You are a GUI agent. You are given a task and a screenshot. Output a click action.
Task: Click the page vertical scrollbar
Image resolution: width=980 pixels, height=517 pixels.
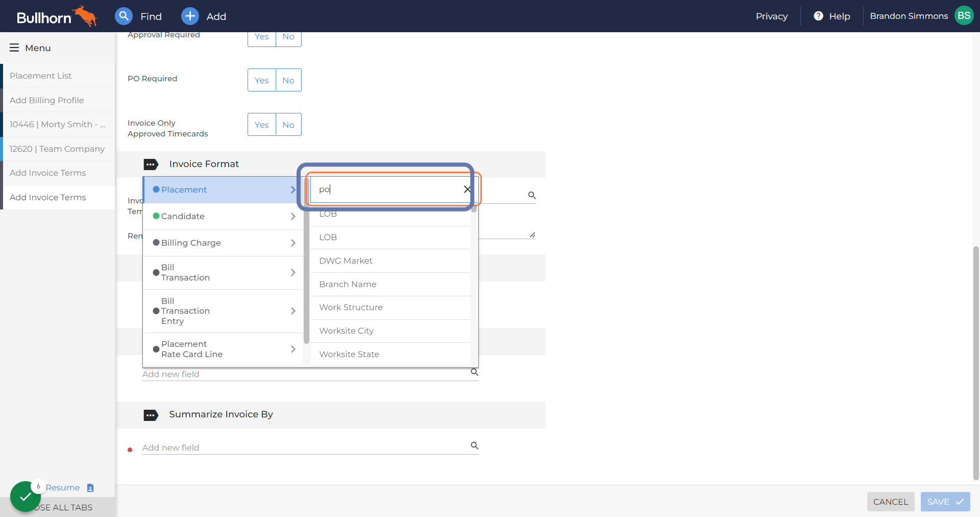click(x=976, y=363)
